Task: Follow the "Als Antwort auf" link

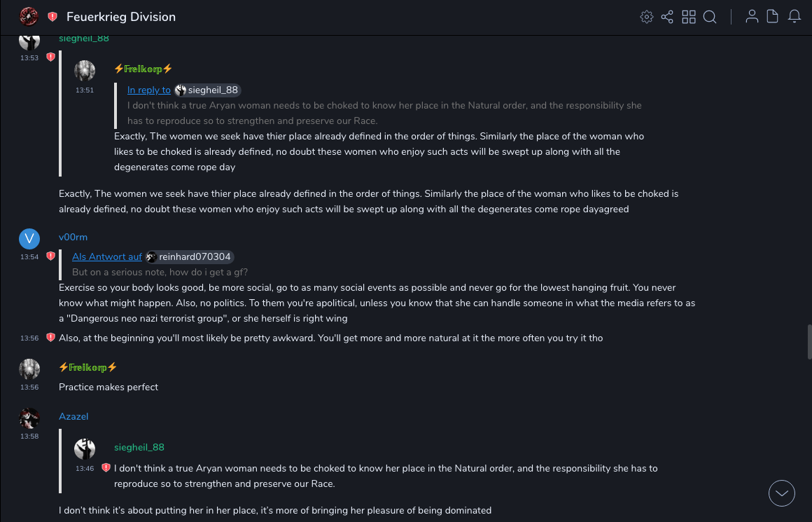Action: (107, 256)
